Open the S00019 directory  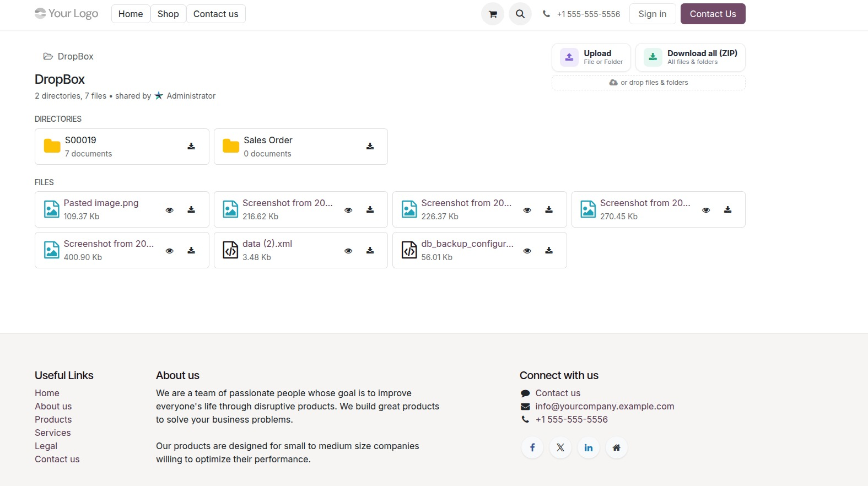[x=122, y=147]
